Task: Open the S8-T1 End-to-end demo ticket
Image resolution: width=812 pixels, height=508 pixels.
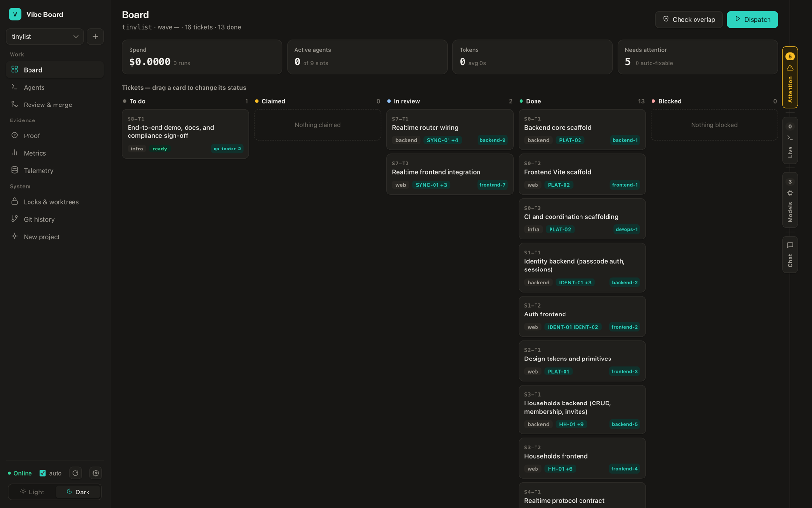Action: coord(186,134)
